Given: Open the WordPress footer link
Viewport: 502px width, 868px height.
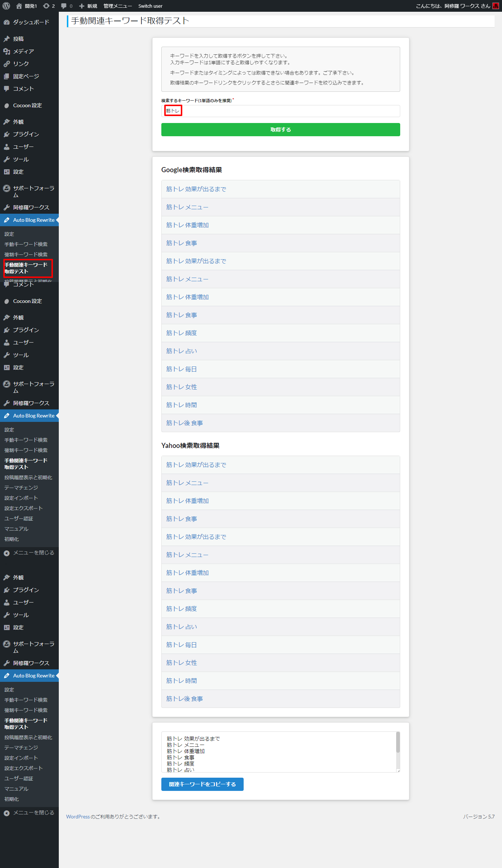Looking at the screenshot, I should pyautogui.click(x=78, y=817).
